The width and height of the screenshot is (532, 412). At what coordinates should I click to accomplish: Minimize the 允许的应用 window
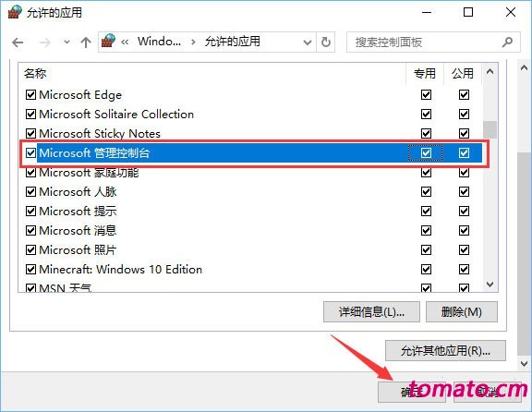(427, 13)
